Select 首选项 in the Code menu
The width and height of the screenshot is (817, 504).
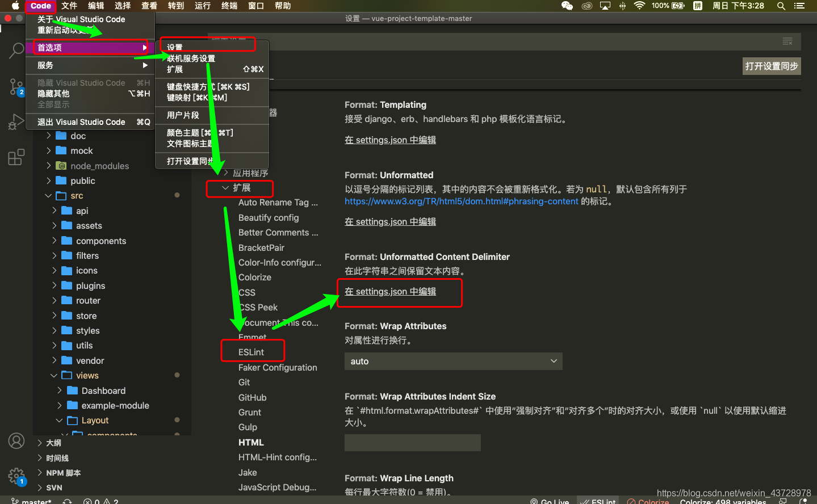pyautogui.click(x=90, y=48)
